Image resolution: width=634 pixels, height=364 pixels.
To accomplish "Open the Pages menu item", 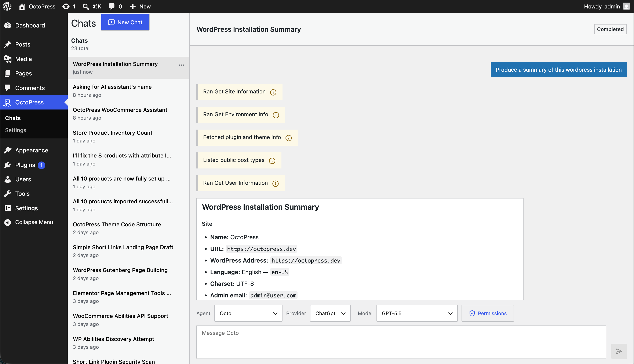I will [x=34, y=73].
